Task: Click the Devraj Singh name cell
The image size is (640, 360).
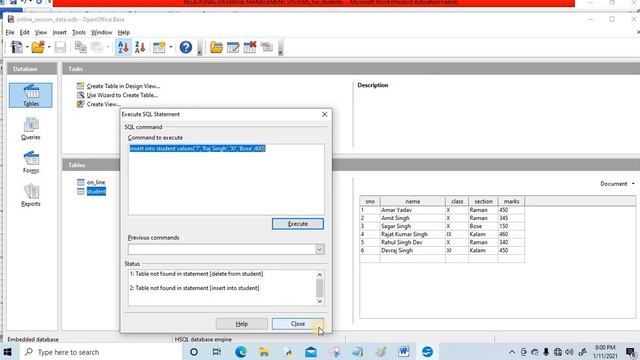Action: tap(412, 251)
